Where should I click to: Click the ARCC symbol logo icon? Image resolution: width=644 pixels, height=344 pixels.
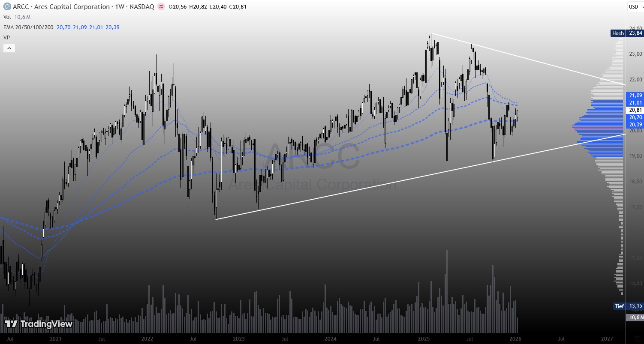[x=7, y=7]
